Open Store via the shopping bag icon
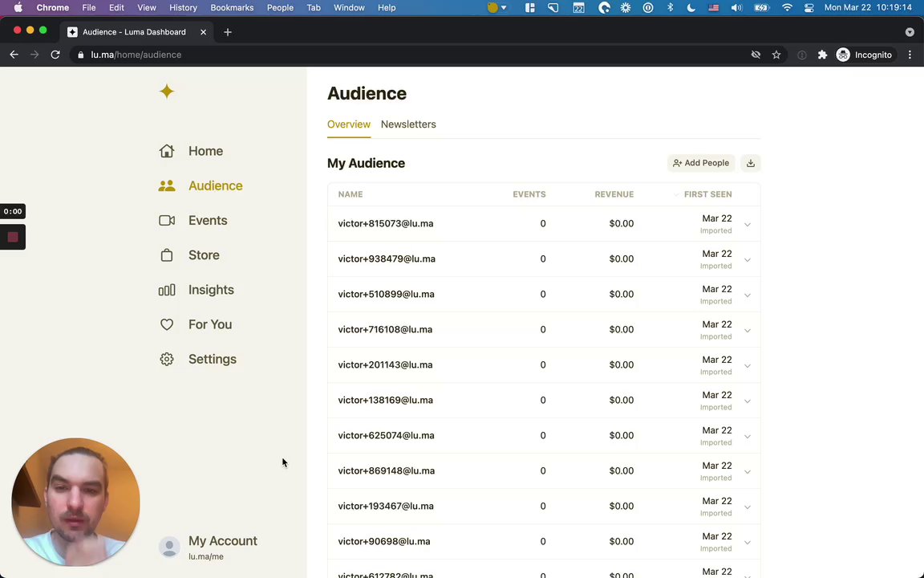Viewport: 924px width, 578px height. [167, 255]
